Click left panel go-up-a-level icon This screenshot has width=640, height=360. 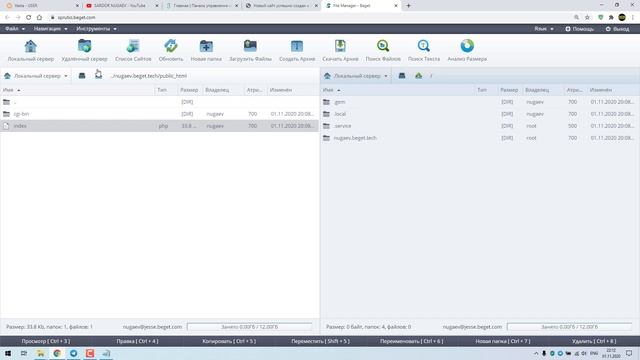98,76
